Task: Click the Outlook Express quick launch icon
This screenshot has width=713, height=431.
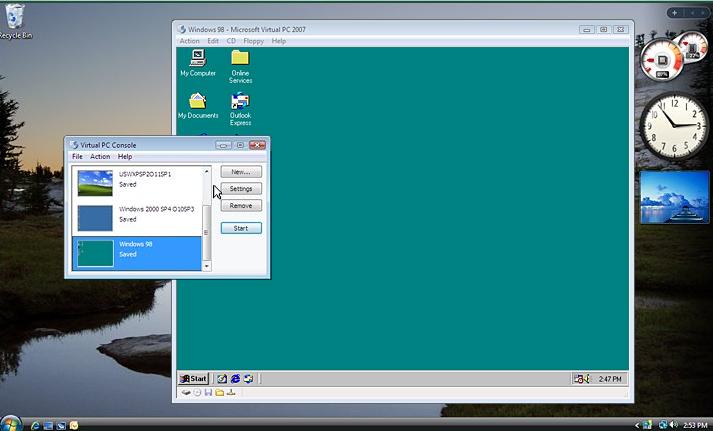Action: [x=248, y=378]
